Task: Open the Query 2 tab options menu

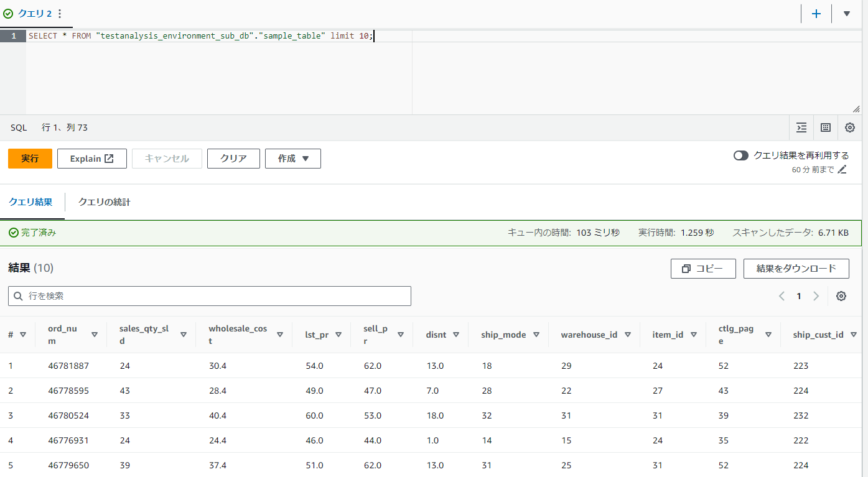Action: [x=59, y=14]
